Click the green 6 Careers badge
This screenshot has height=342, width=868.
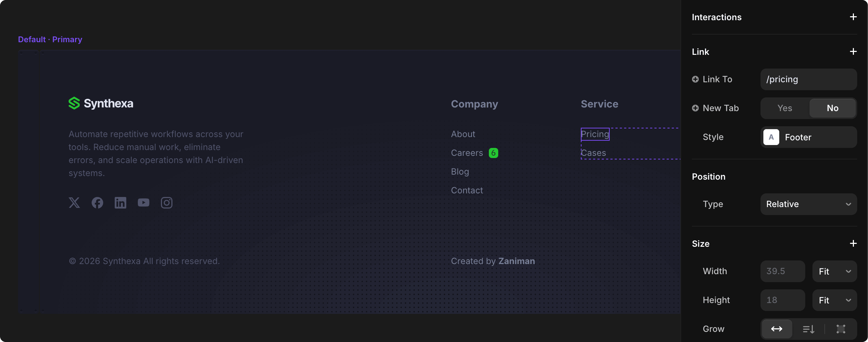tap(494, 153)
